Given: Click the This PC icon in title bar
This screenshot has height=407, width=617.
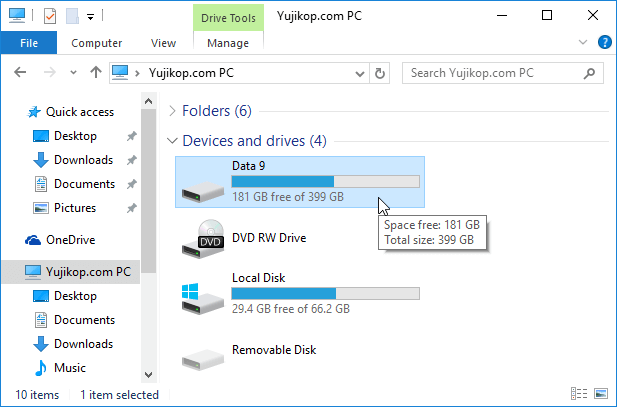Looking at the screenshot, I should [17, 16].
